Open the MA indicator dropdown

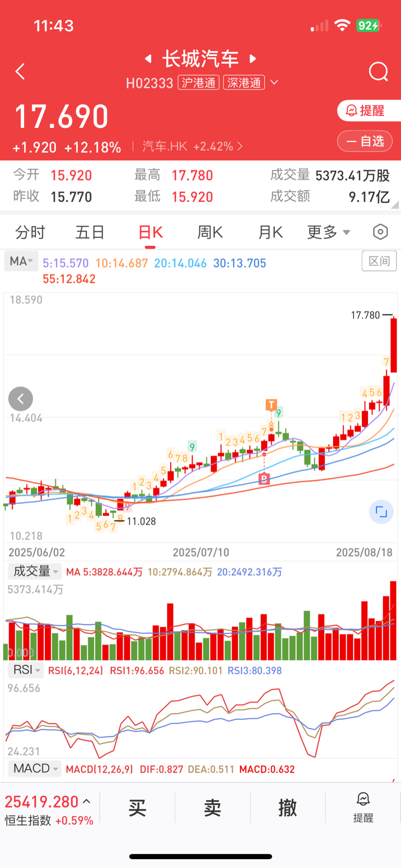click(21, 261)
